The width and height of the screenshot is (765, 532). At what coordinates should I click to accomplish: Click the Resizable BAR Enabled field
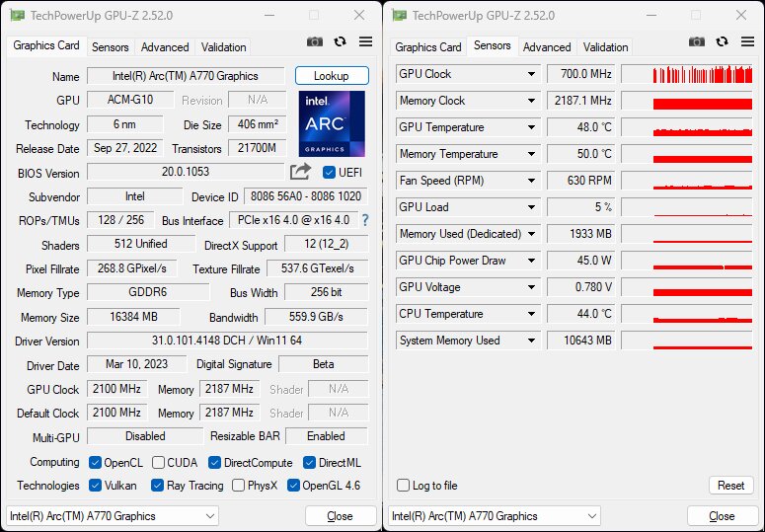click(x=326, y=436)
